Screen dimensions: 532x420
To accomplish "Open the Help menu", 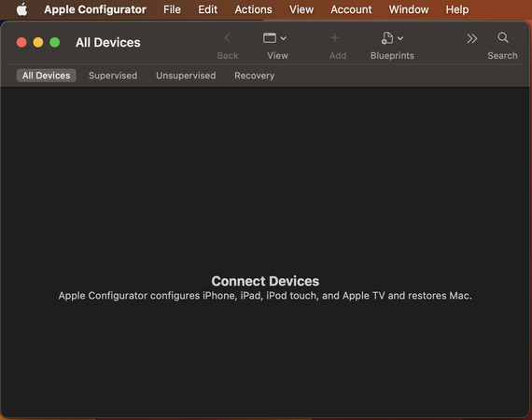I will pos(457,9).
